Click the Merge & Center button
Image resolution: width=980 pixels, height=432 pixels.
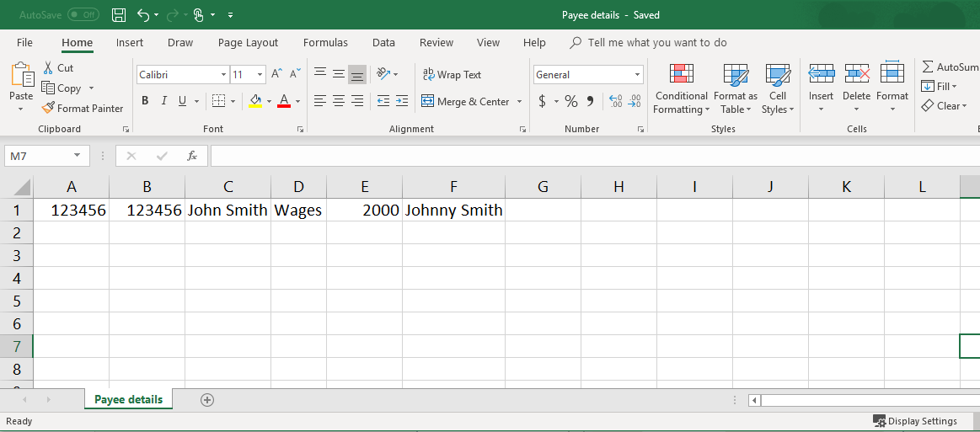(465, 101)
